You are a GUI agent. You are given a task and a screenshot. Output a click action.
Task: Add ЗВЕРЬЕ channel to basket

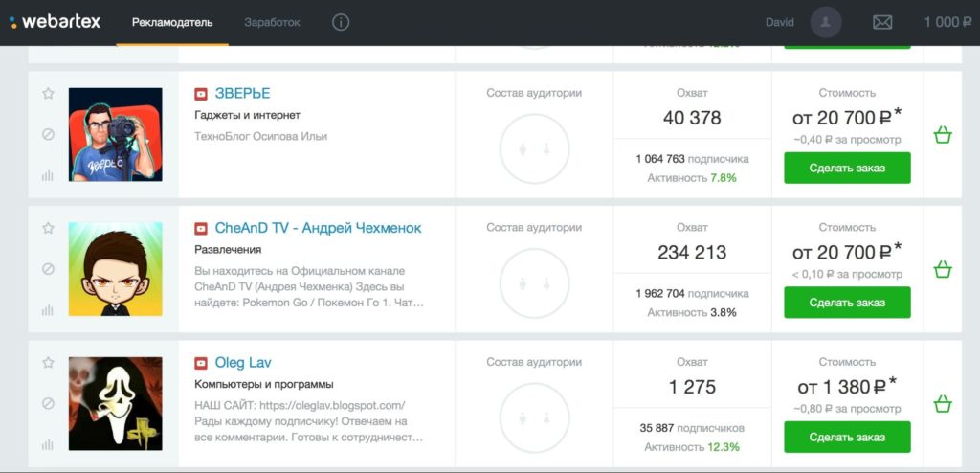pos(942,135)
